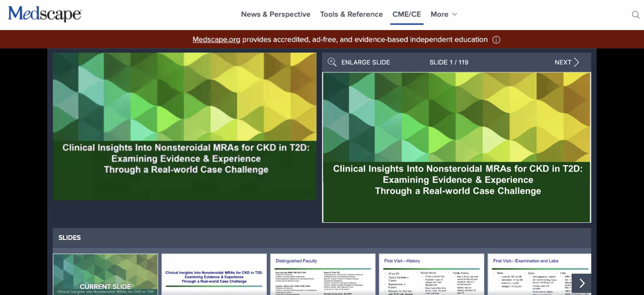Click NEXT slide button
Viewport: 644px width, 295px height.
click(x=567, y=62)
